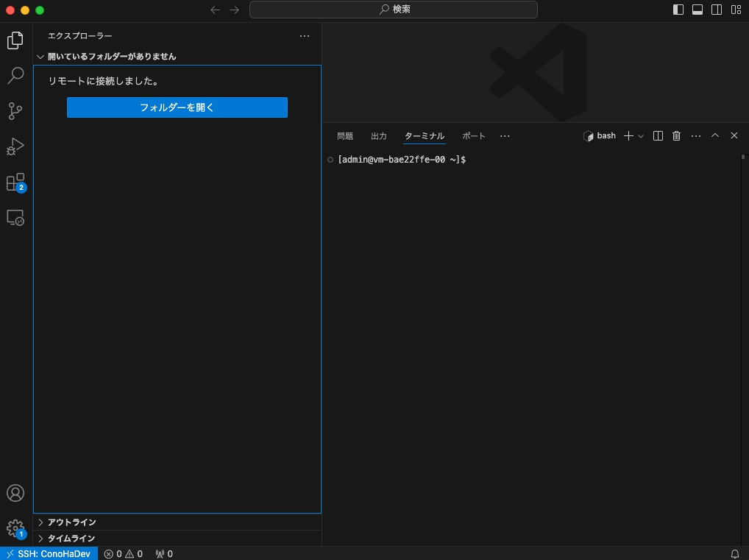Switch to the ポート tab
The width and height of the screenshot is (749, 560).
tap(473, 135)
